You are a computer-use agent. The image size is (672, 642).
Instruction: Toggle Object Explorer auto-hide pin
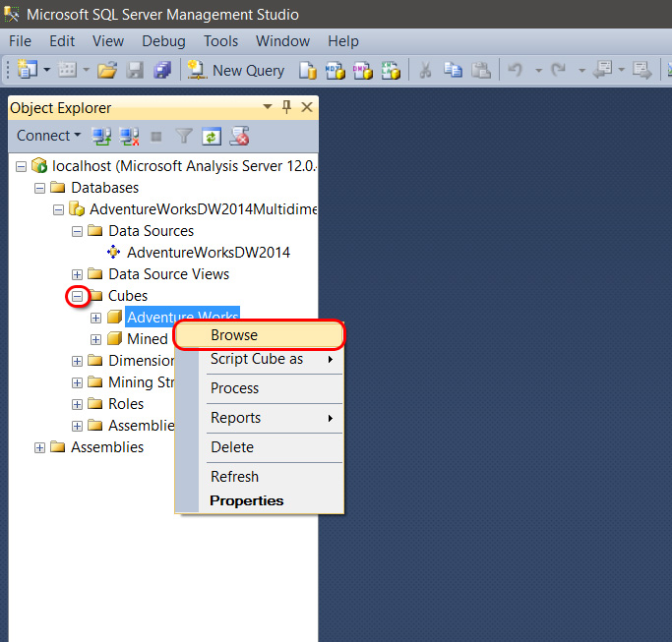[x=286, y=106]
